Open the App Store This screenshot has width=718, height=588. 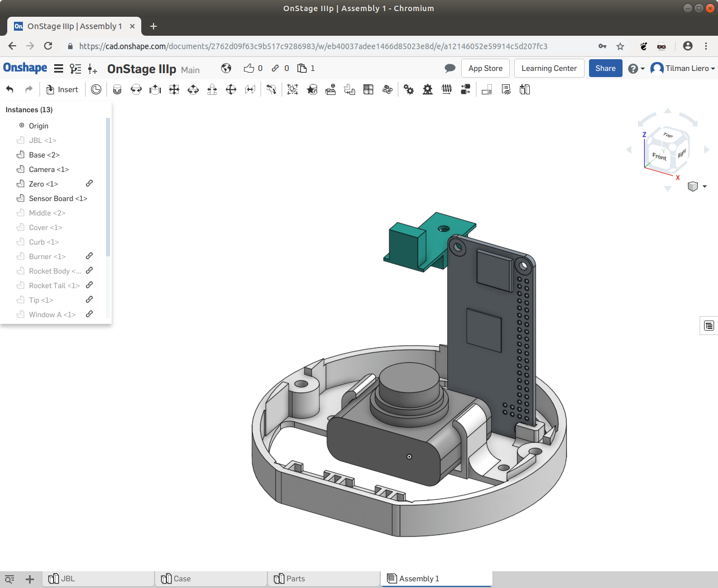coord(485,68)
